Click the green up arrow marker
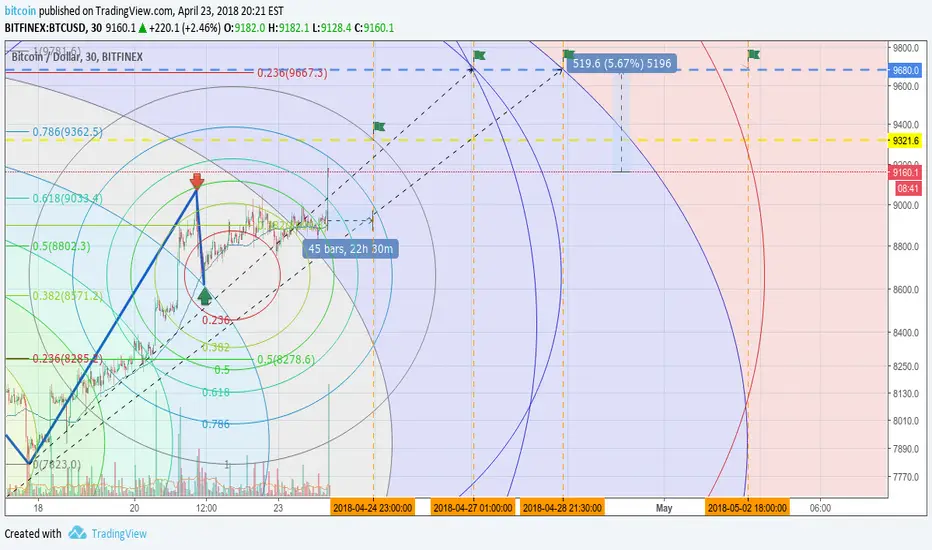Screen dimensions: 932x550 coord(204,296)
